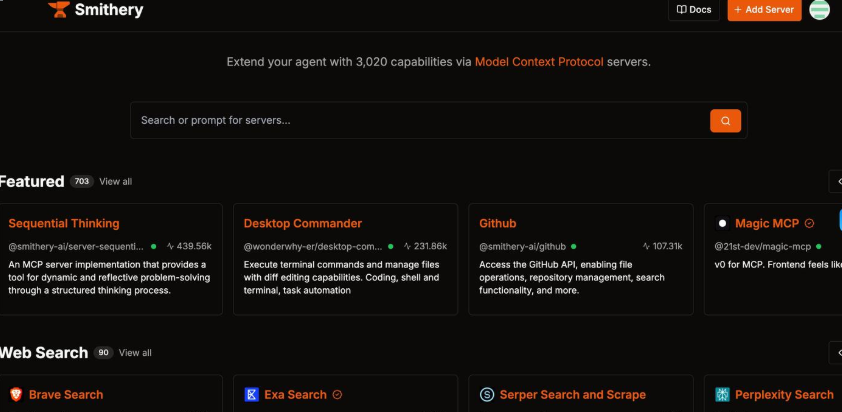The height and width of the screenshot is (412, 842).
Task: Open the Github server card title
Action: (498, 223)
